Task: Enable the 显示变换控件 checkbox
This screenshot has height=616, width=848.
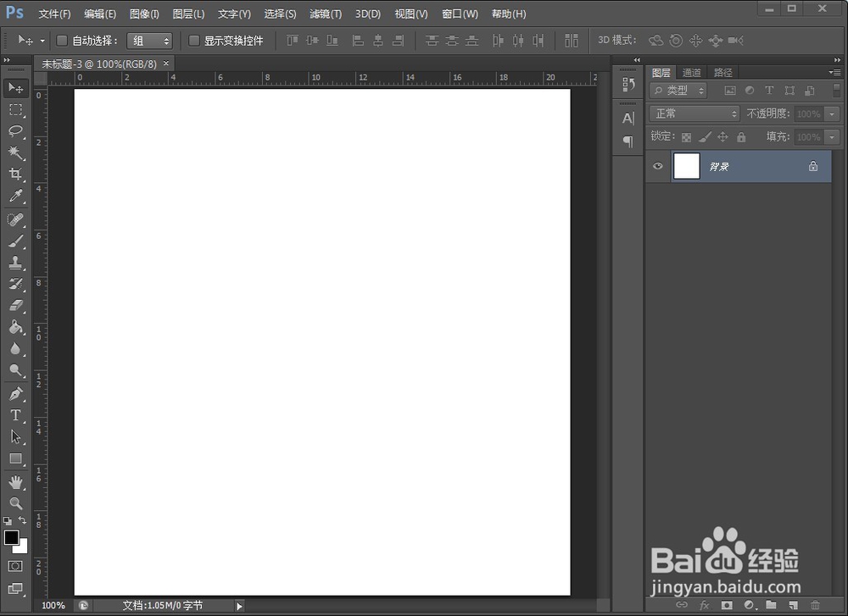Action: [194, 41]
